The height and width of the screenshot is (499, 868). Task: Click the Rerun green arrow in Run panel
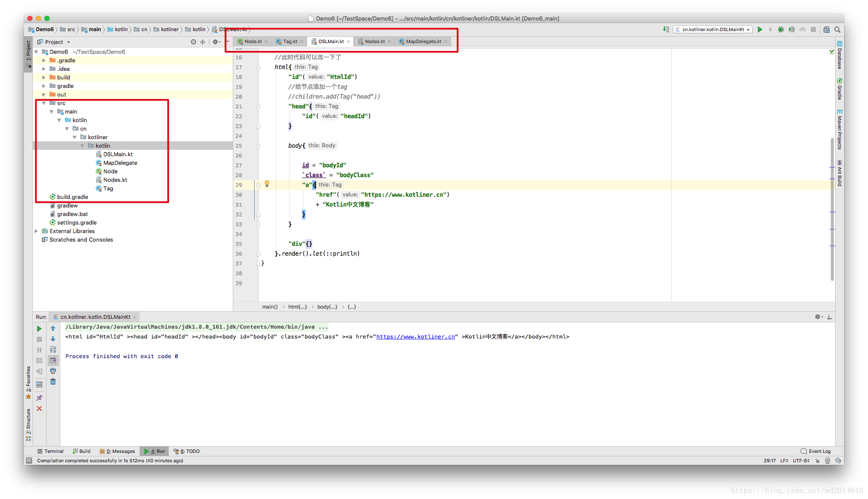pyautogui.click(x=39, y=328)
